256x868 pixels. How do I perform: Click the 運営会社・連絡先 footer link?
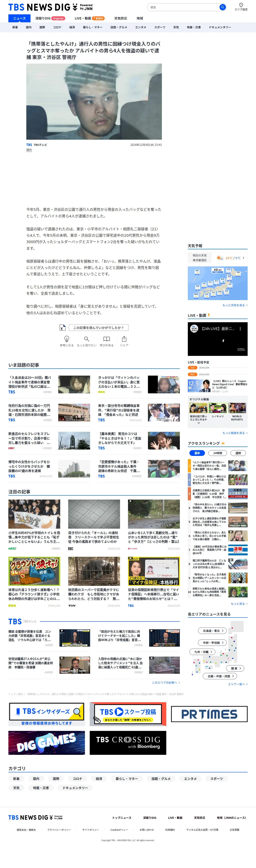26,830
